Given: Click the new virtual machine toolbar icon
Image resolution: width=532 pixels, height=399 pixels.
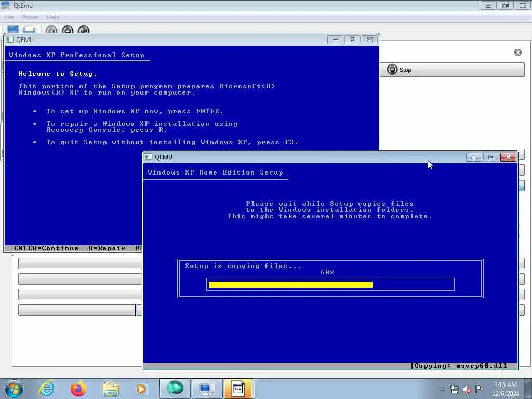Looking at the screenshot, I should 13,30.
